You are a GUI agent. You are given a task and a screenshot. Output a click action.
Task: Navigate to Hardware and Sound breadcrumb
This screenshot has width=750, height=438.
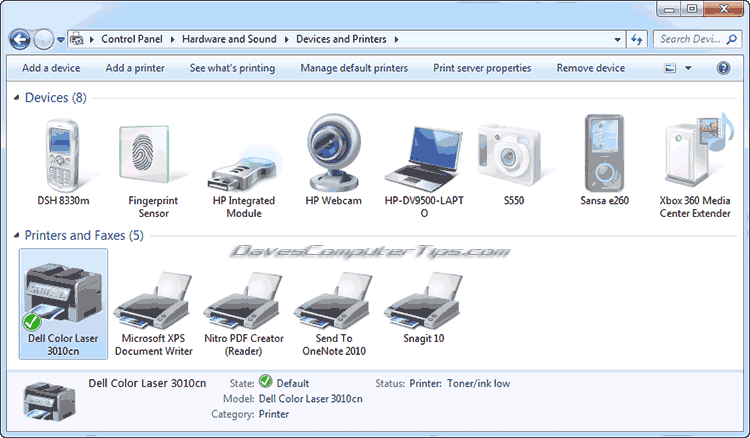coord(229,39)
